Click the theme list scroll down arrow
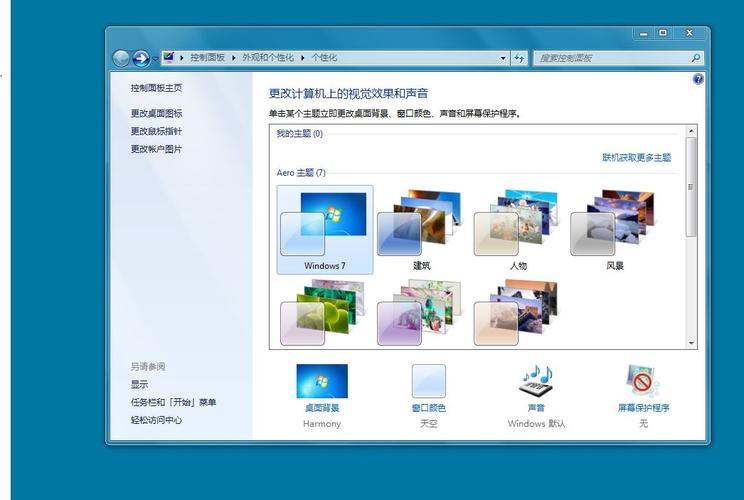744x500 pixels. click(691, 343)
